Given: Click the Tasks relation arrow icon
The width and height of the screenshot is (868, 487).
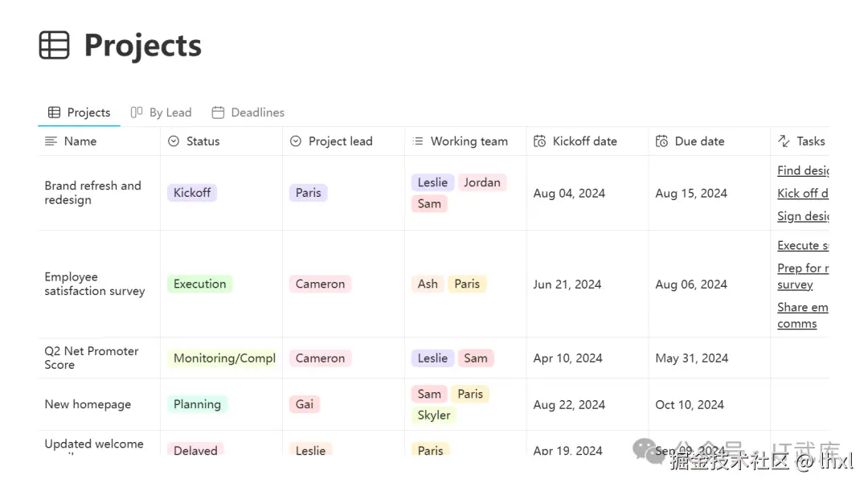Looking at the screenshot, I should click(784, 141).
